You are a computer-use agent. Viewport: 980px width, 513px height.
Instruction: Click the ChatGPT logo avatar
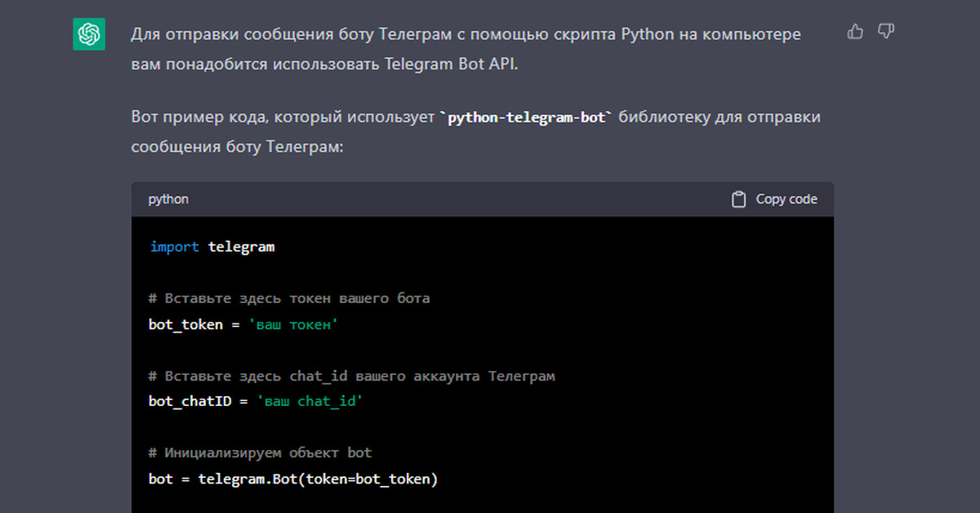coord(88,34)
